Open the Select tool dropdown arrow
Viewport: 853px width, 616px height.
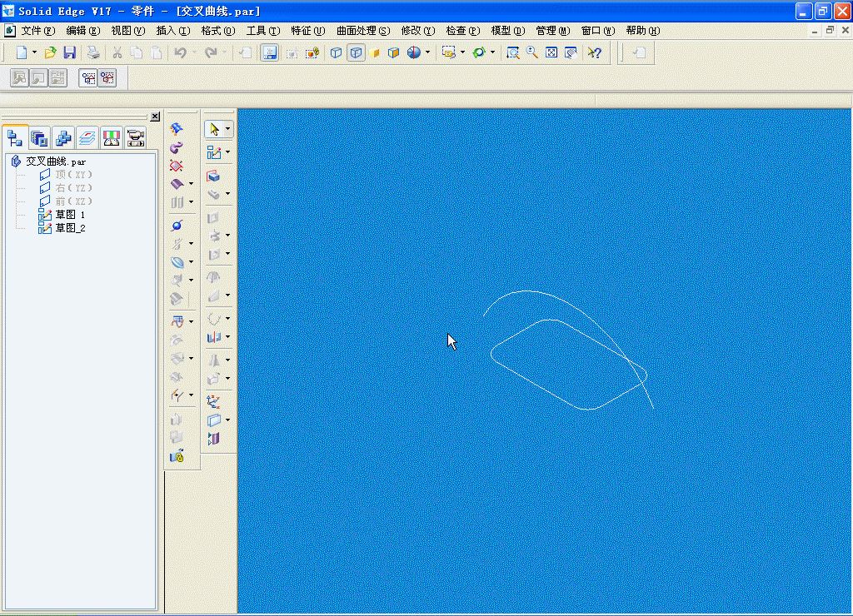pyautogui.click(x=228, y=129)
